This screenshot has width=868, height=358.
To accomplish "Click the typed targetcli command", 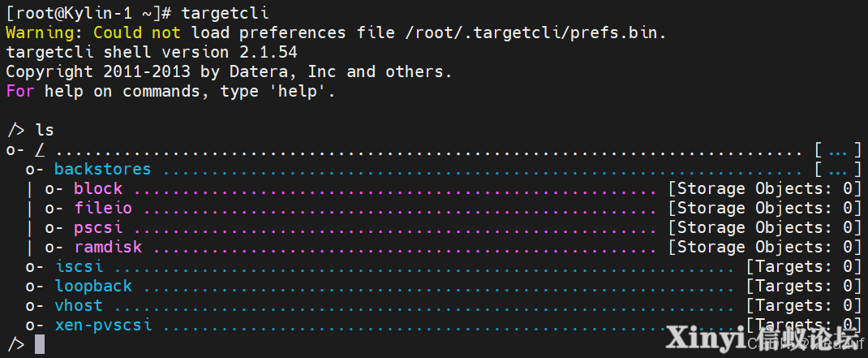I will pos(225,13).
